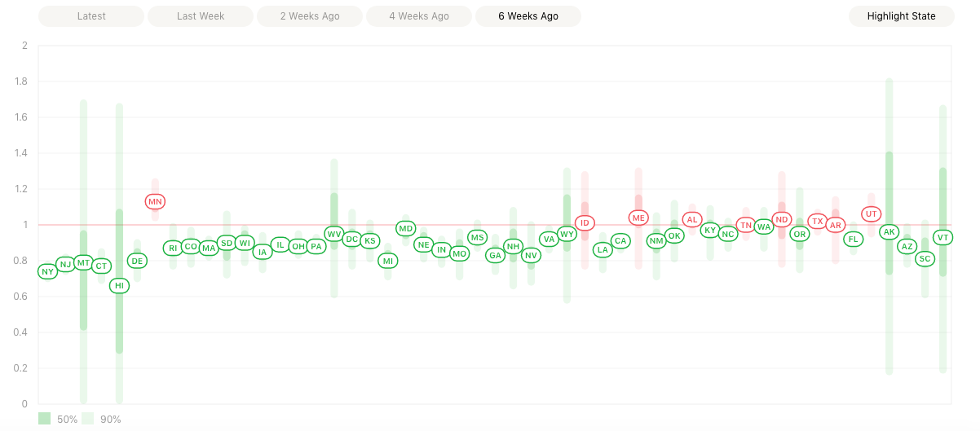Open the 4 Weeks Ago view

pos(419,16)
